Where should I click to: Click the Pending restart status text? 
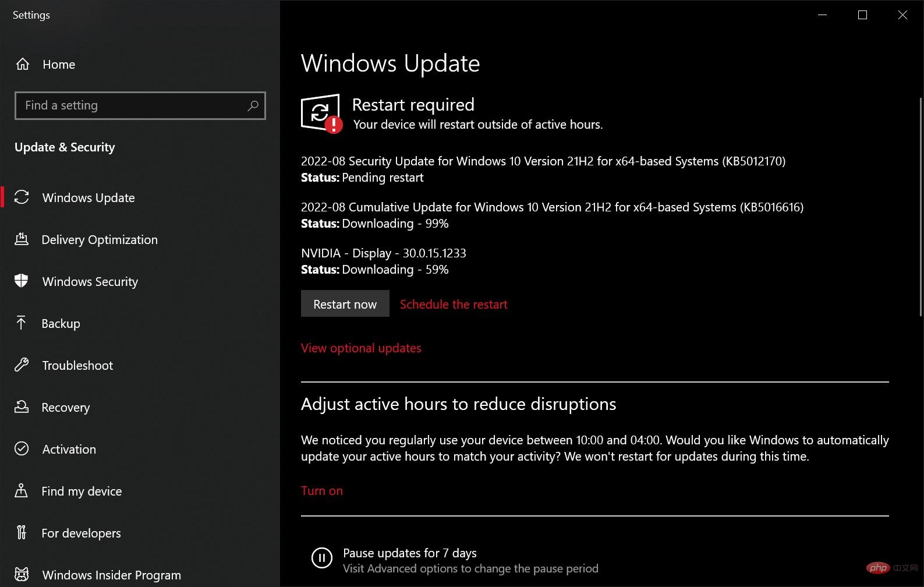pyautogui.click(x=383, y=178)
